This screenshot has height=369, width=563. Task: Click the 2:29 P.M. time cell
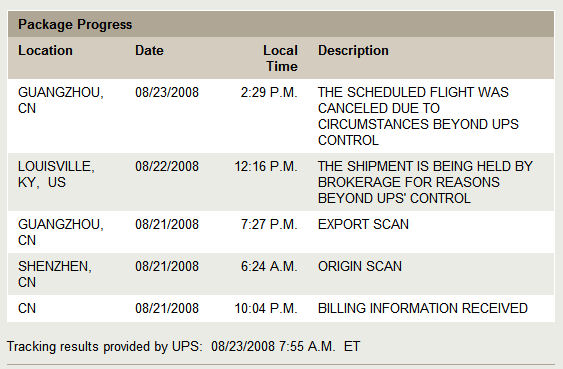pos(269,92)
